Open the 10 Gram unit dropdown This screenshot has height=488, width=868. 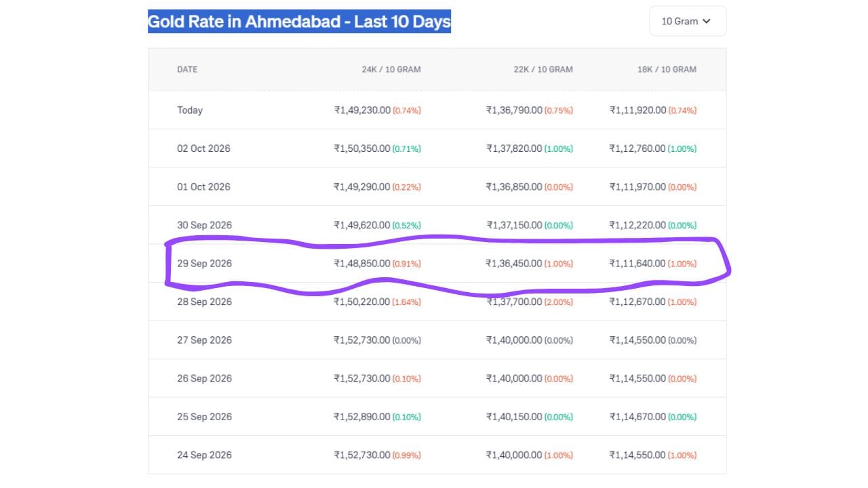click(688, 21)
